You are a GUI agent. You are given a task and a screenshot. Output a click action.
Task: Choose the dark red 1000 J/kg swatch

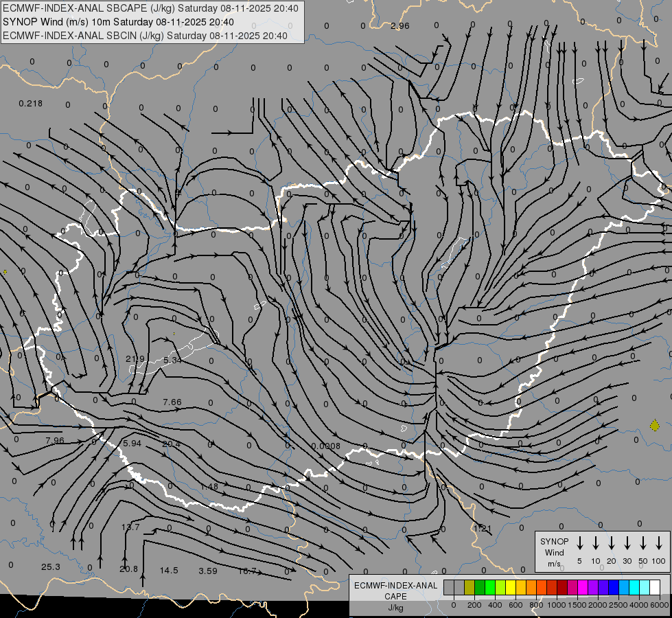(x=562, y=587)
